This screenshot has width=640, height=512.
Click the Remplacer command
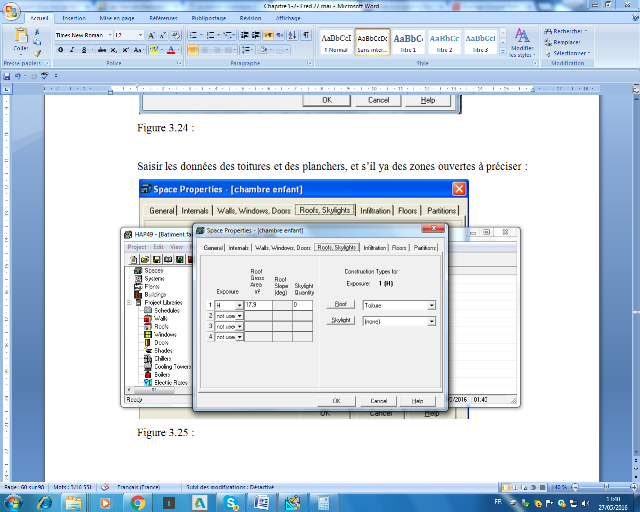[x=567, y=43]
